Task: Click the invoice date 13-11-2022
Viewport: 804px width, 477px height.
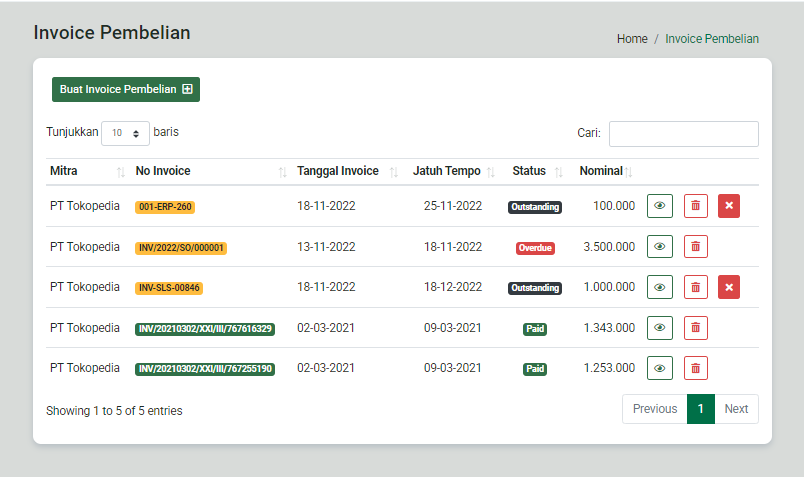Action: [x=326, y=247]
